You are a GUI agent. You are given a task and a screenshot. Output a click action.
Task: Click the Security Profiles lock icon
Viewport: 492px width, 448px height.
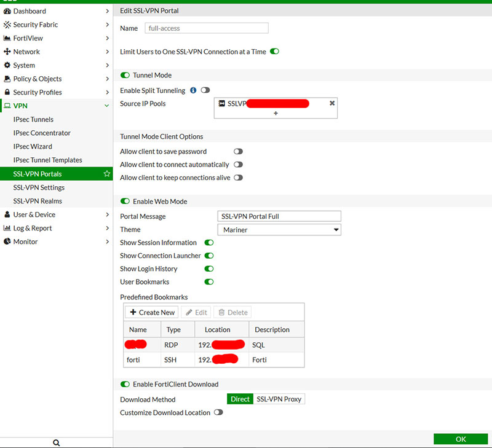pos(7,92)
